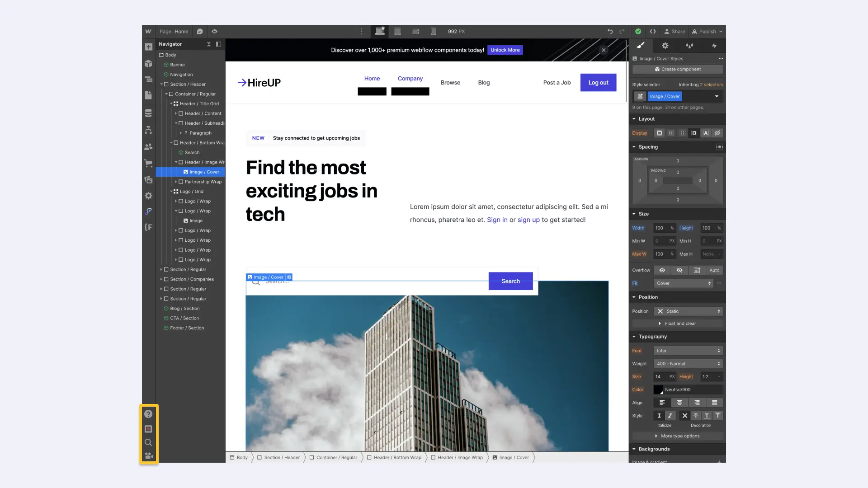
Task: Open the Site Settings gear in the left sidebar
Action: [148, 196]
